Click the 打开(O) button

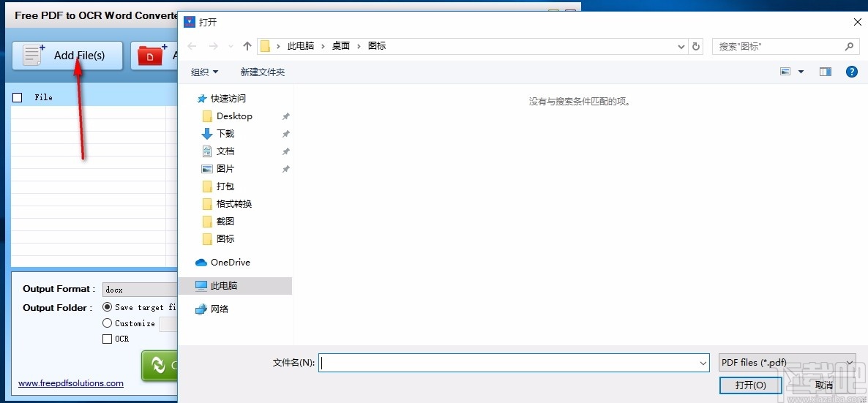click(751, 385)
